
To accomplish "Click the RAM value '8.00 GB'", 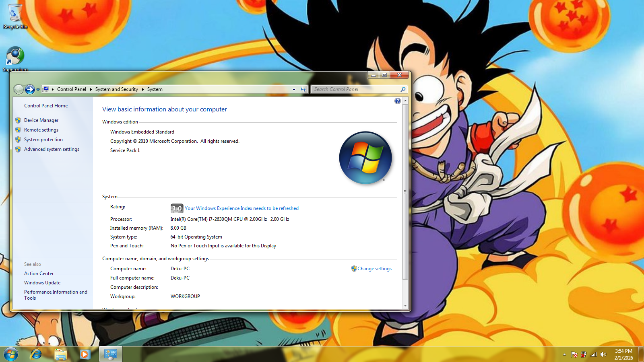I will click(x=178, y=228).
